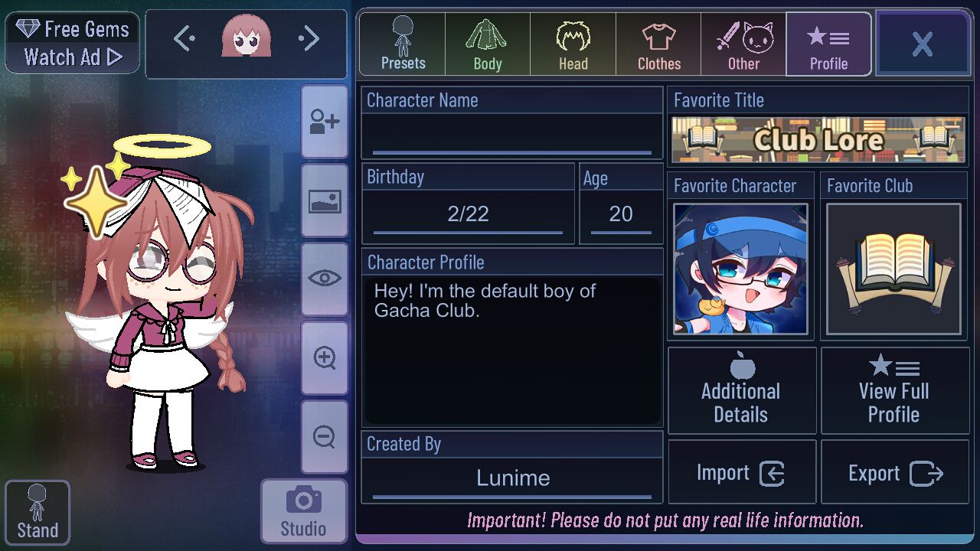Switch to the Body tab

coord(488,44)
